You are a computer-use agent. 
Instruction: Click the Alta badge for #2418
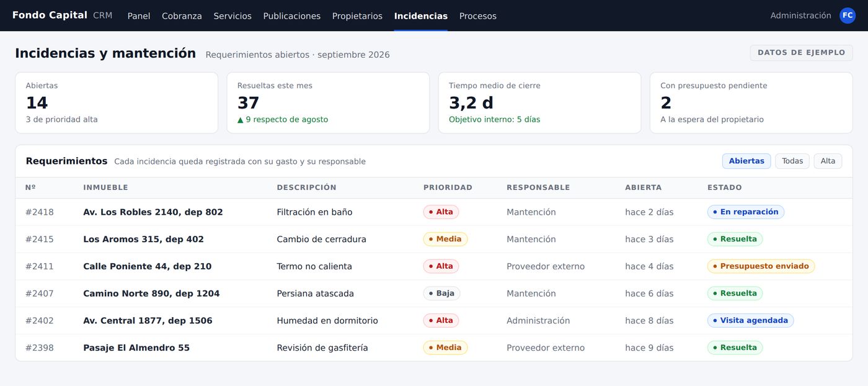pyautogui.click(x=441, y=212)
